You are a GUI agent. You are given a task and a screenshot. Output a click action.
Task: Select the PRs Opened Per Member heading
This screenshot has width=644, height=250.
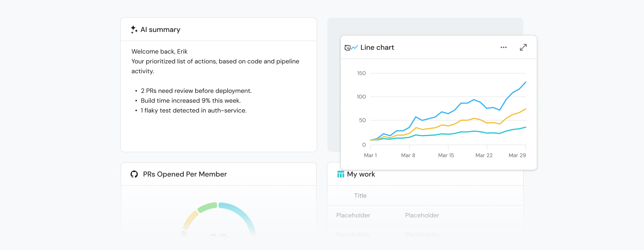tap(185, 174)
